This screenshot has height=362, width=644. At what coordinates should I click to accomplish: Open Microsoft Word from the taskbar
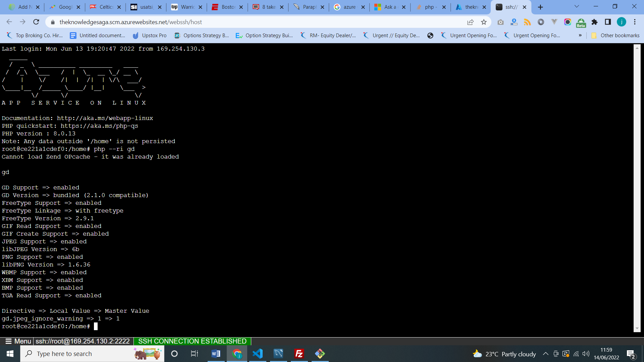coord(216,354)
